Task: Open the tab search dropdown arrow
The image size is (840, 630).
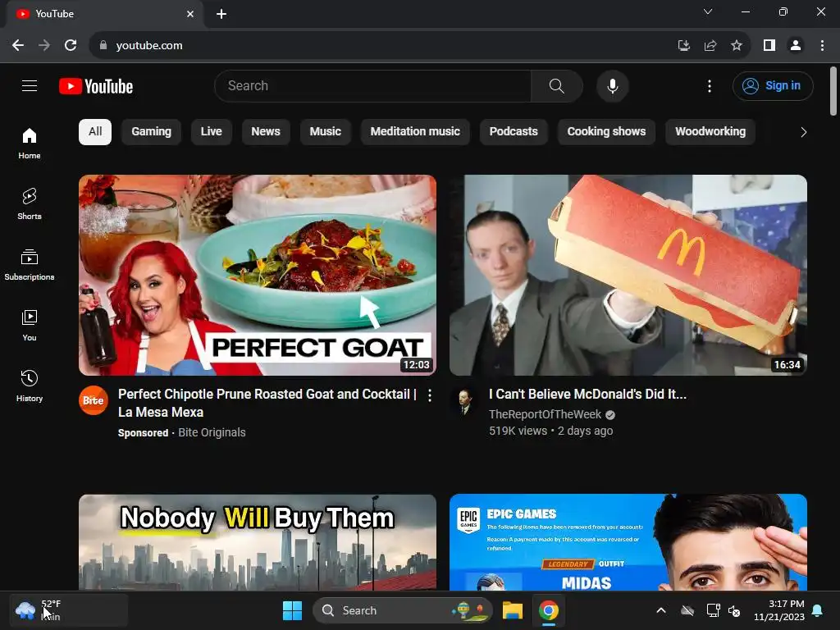Action: [708, 11]
